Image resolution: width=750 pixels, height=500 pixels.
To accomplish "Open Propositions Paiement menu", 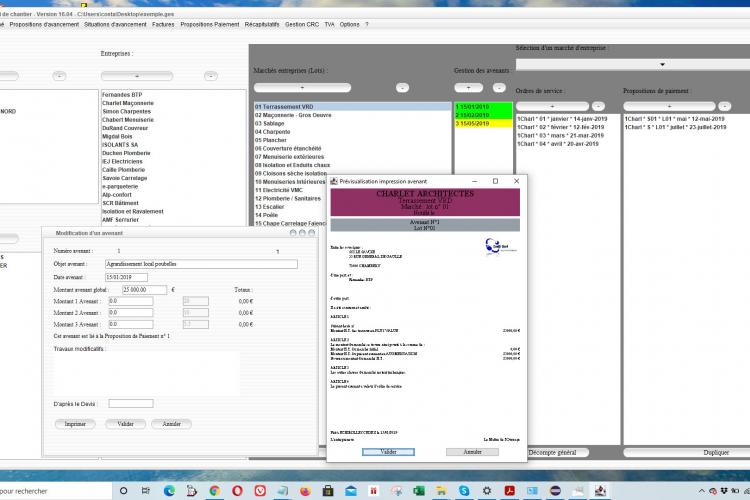I will point(210,24).
